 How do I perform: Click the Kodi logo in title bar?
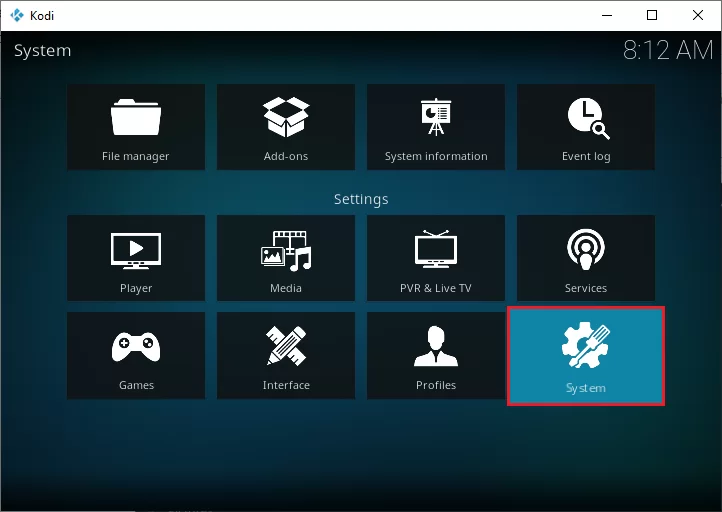(17, 15)
